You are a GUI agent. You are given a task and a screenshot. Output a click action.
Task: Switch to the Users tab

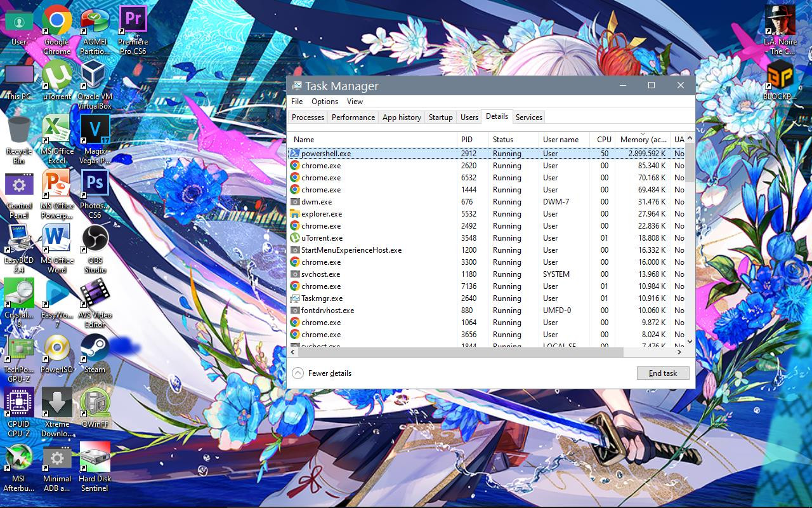tap(469, 117)
